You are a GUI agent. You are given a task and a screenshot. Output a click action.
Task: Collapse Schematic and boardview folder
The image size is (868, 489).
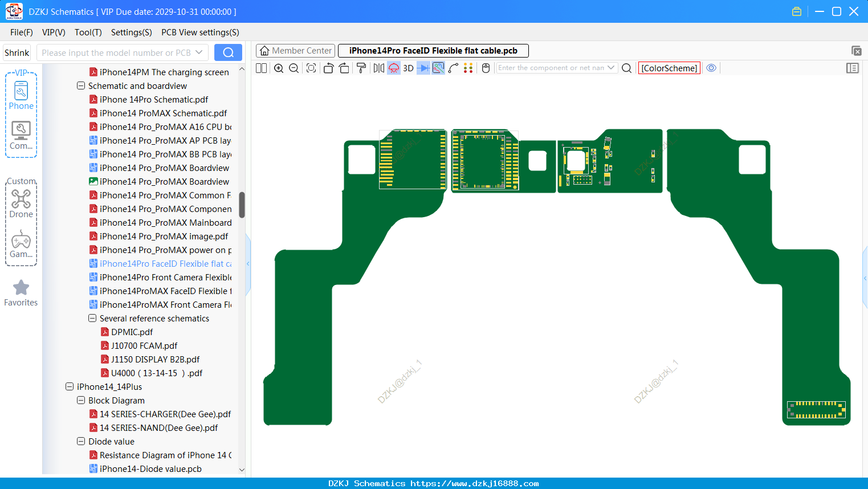(81, 86)
